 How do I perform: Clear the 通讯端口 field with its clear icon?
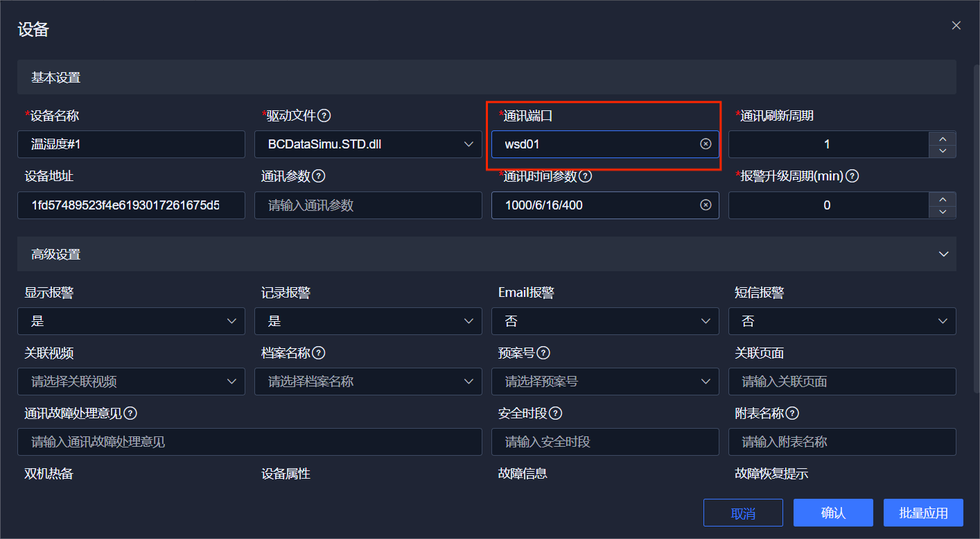[706, 144]
